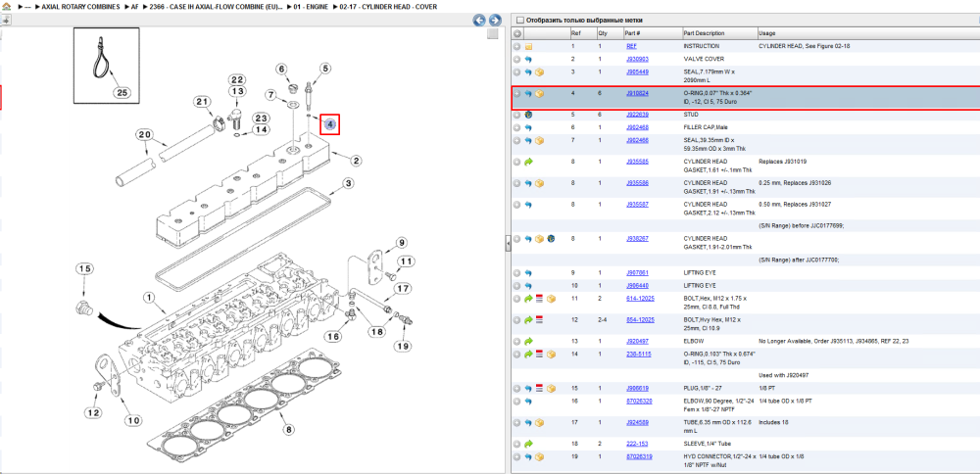Open part link J910824
The image size is (980, 474).
637,94
